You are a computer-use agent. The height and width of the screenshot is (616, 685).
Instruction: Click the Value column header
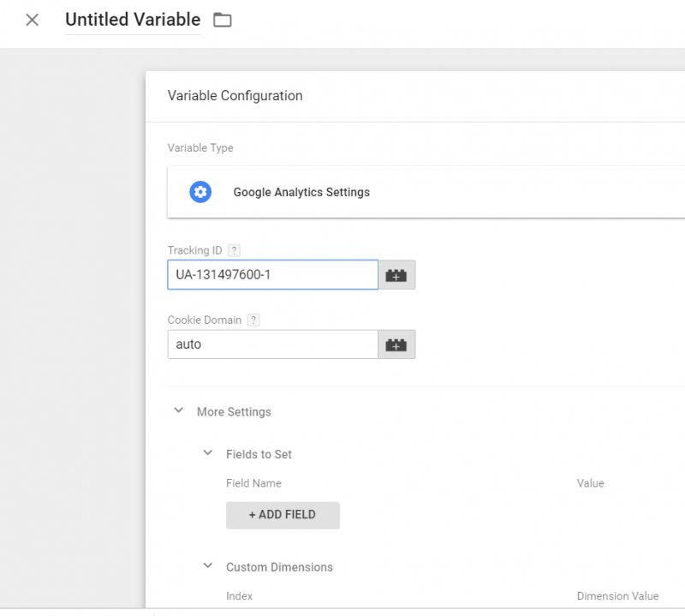[x=591, y=483]
